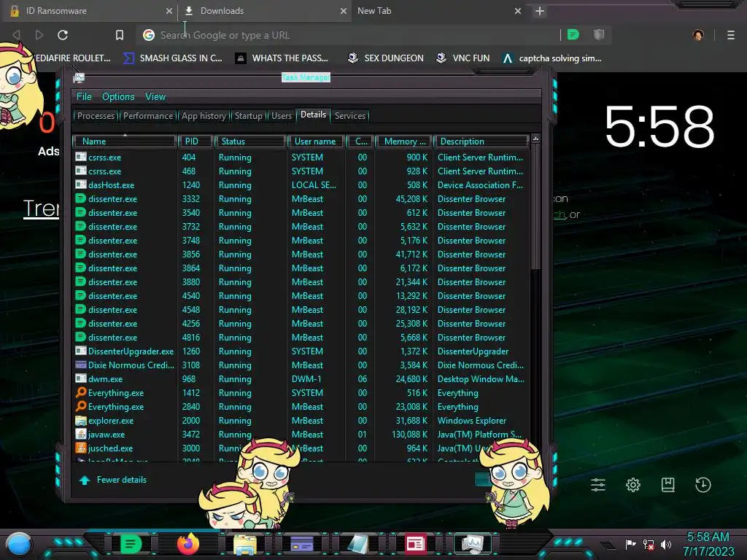Sort by the User name column header
This screenshot has width=747, height=560.
pos(316,141)
